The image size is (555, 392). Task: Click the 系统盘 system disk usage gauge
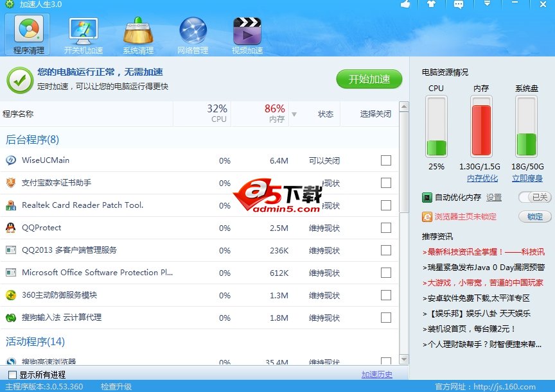click(x=526, y=126)
